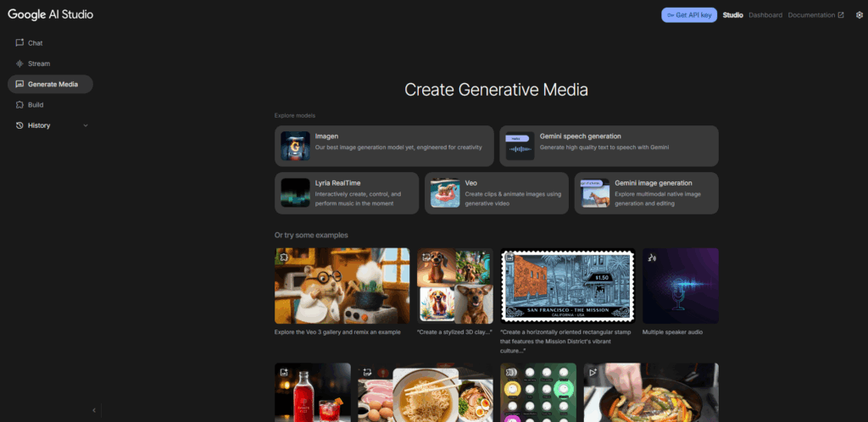Click the Imagen model thumbnail icon

pos(295,146)
